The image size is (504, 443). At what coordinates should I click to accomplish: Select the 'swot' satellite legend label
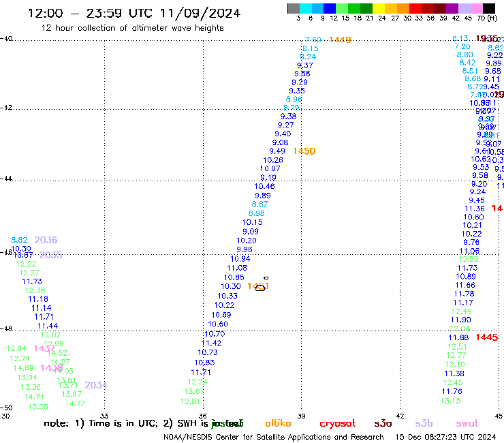click(x=467, y=423)
